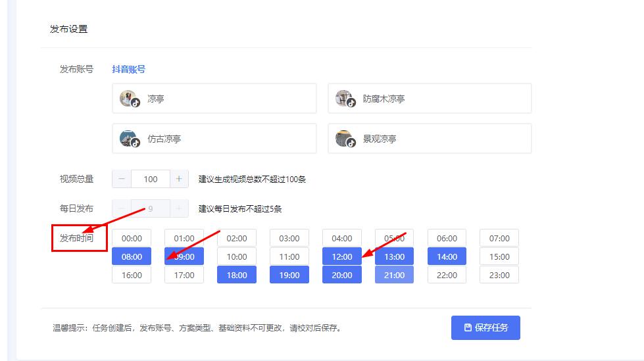Click hint 建议每日发布不超过5条
The width and height of the screenshot is (644, 361).
[240, 209]
